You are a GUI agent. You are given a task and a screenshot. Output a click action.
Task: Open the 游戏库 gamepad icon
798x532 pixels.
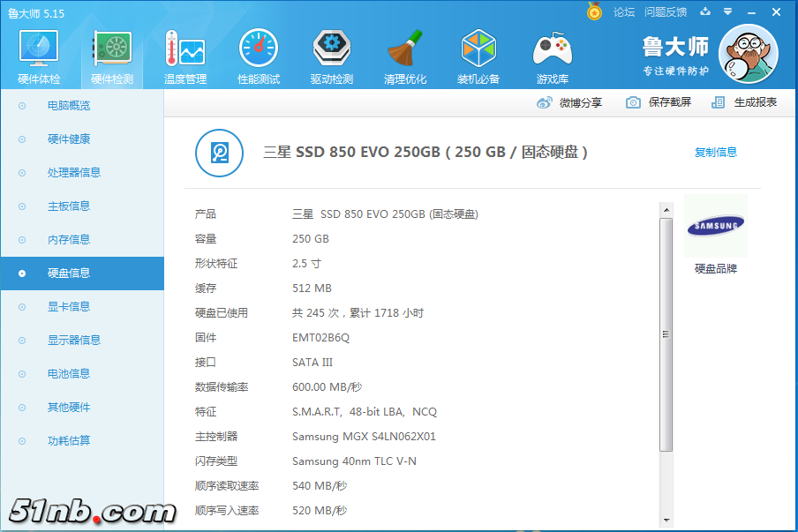pyautogui.click(x=552, y=50)
